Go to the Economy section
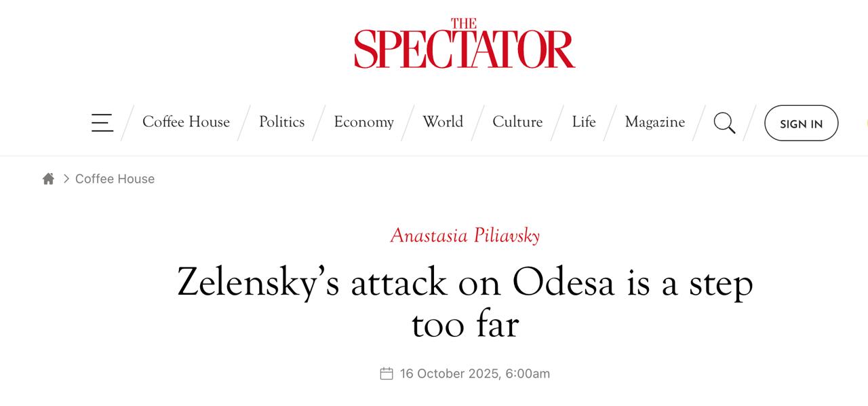The height and width of the screenshot is (406, 868). pos(363,122)
